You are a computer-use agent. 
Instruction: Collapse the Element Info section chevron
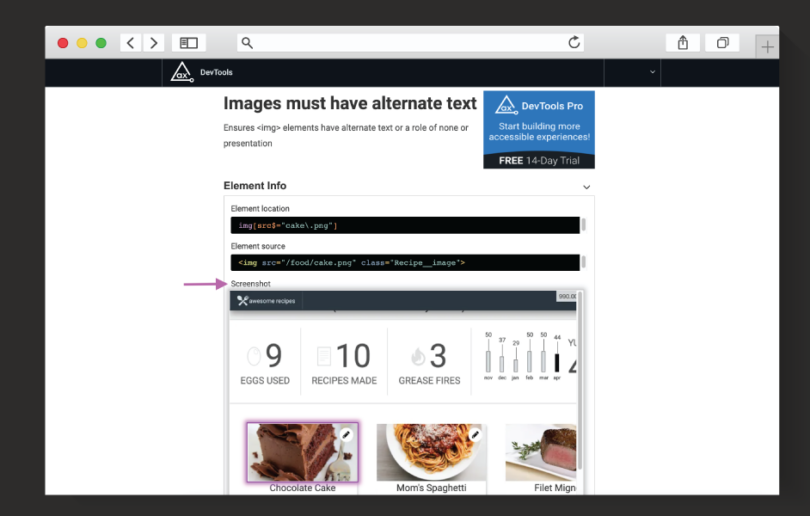tap(586, 187)
